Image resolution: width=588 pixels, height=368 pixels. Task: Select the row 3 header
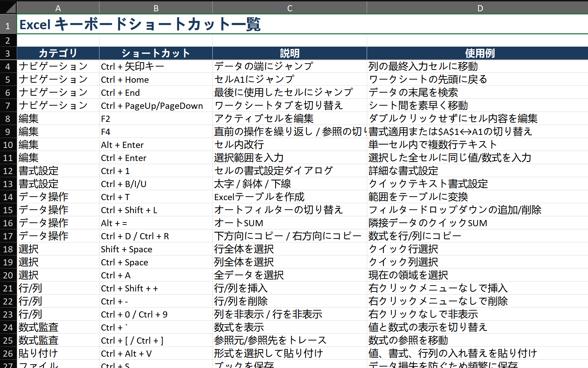pos(8,54)
